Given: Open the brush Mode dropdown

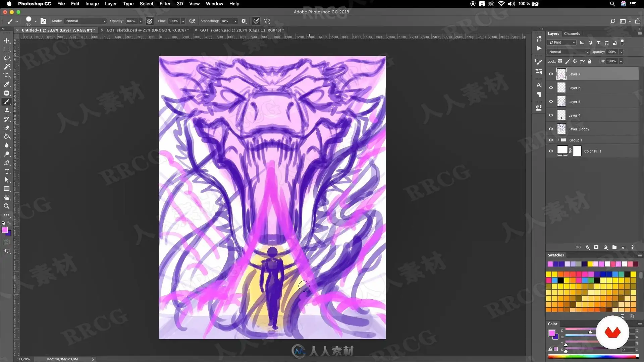Looking at the screenshot, I should tap(85, 21).
